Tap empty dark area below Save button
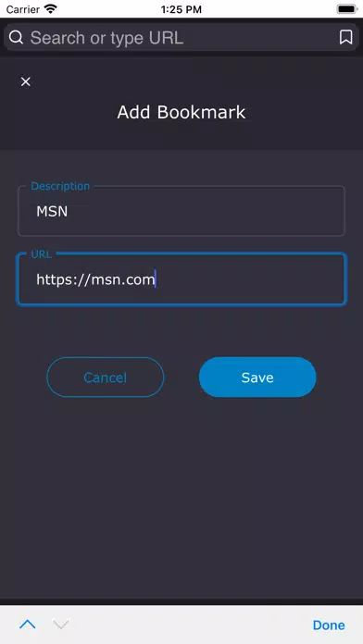Image resolution: width=363 pixels, height=644 pixels. [x=181, y=493]
